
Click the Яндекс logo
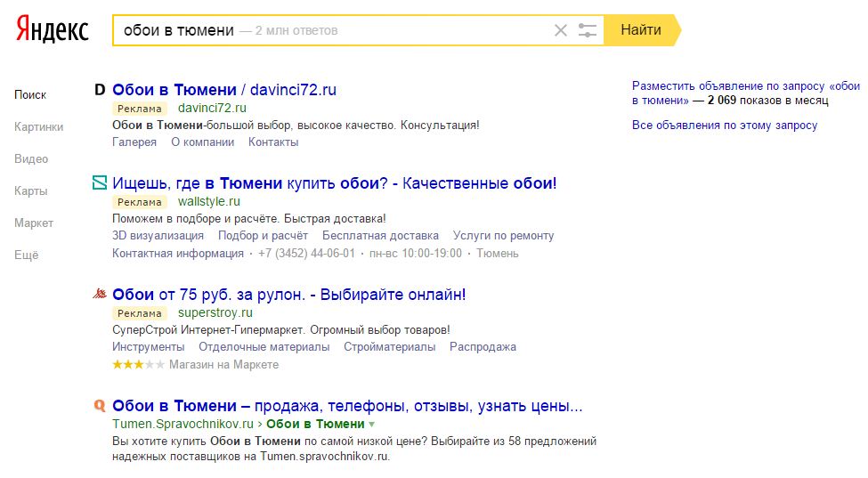[52, 28]
